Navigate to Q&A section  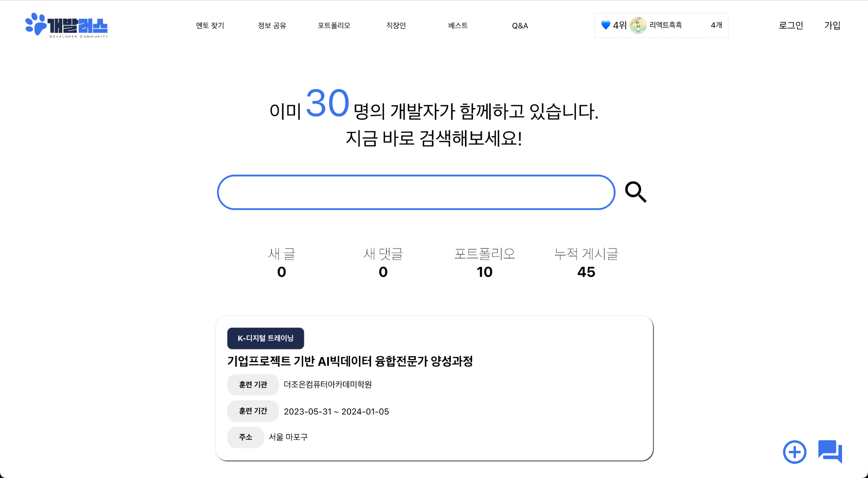point(520,26)
